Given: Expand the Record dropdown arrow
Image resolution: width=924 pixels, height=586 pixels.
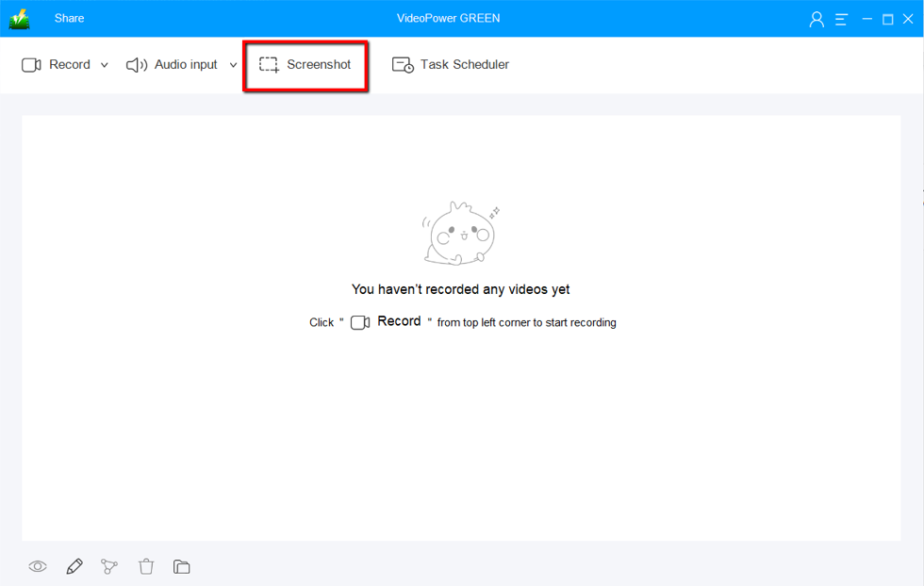Looking at the screenshot, I should (x=105, y=65).
